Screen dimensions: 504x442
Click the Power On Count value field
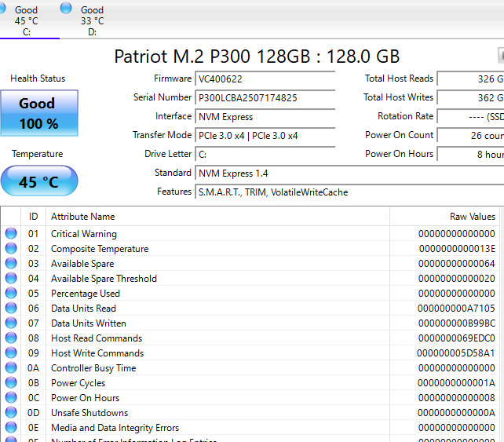pyautogui.click(x=470, y=136)
